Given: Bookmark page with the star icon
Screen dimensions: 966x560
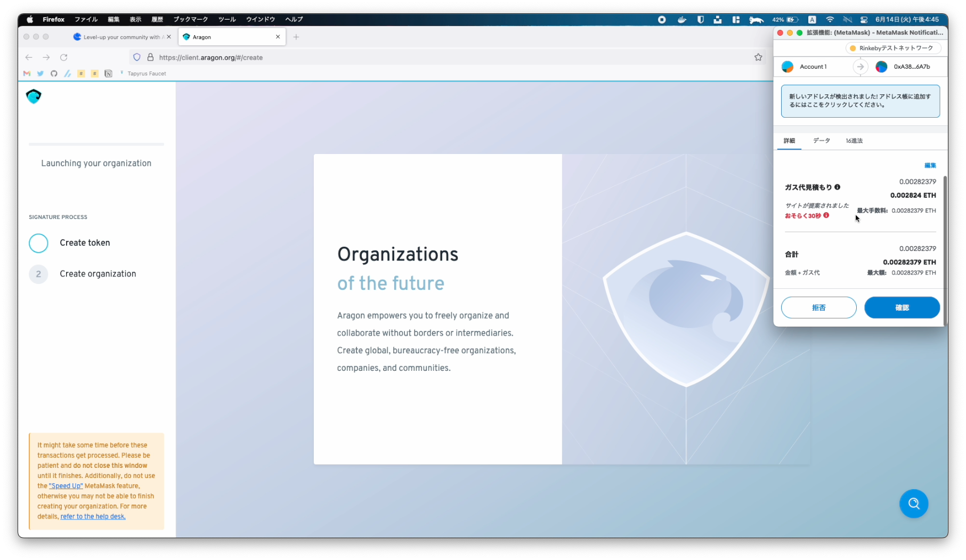Looking at the screenshot, I should tap(758, 58).
